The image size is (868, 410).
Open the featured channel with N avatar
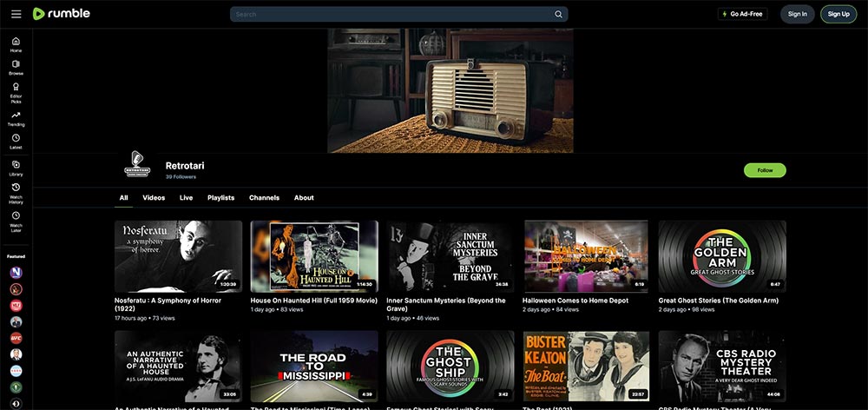16,273
